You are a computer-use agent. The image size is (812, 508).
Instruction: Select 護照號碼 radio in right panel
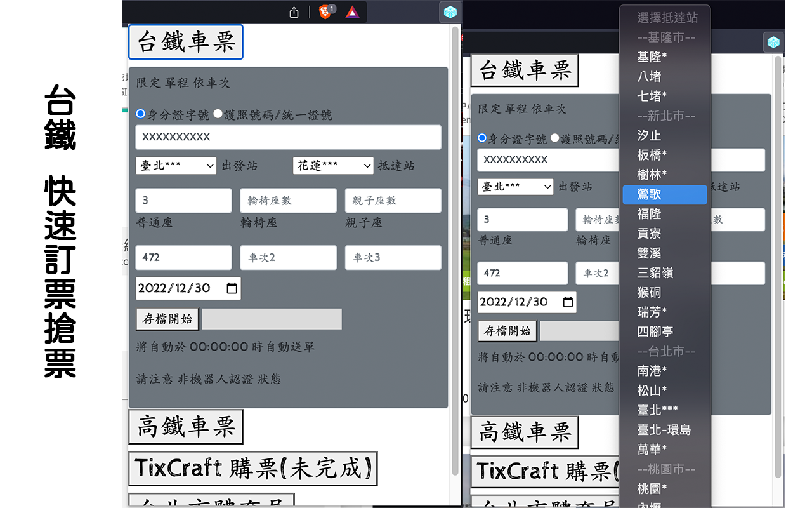(554, 138)
